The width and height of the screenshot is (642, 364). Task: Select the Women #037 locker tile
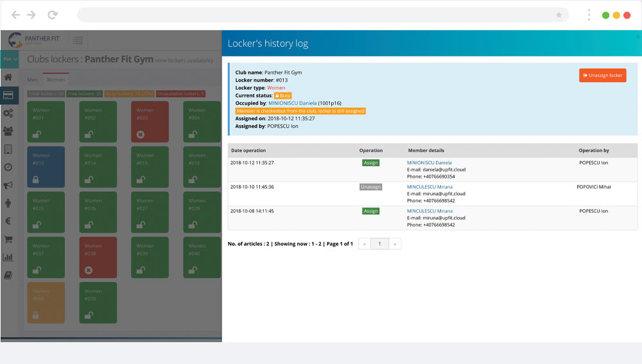(46, 257)
